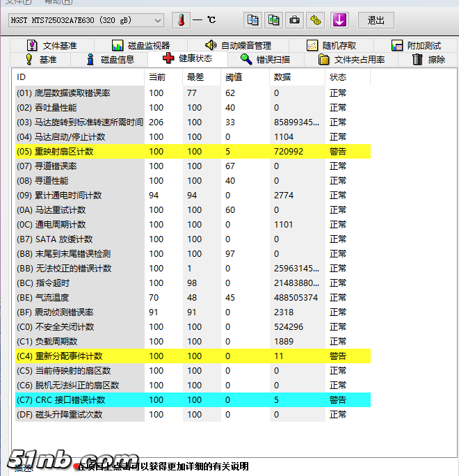This screenshot has height=476, width=459.
Task: Select the cyan (C7) CRC 接口错误计数 row
Action: tap(191, 399)
